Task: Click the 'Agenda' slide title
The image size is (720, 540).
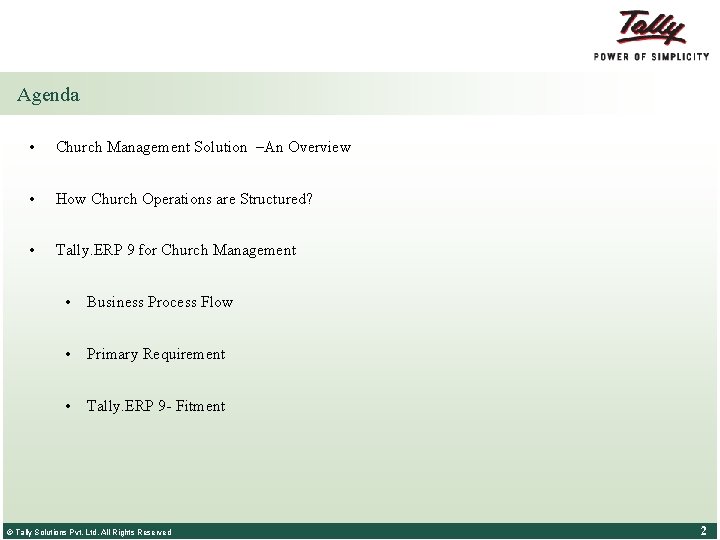Action: [48, 96]
